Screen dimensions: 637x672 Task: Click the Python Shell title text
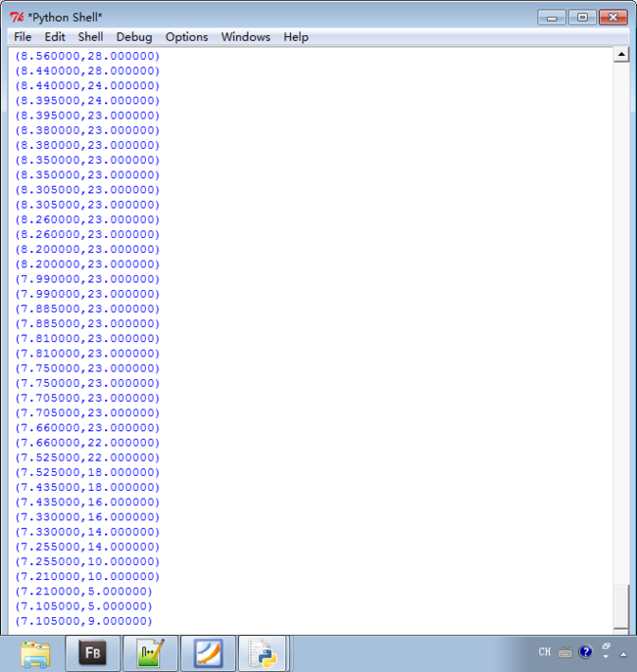pyautogui.click(x=65, y=18)
